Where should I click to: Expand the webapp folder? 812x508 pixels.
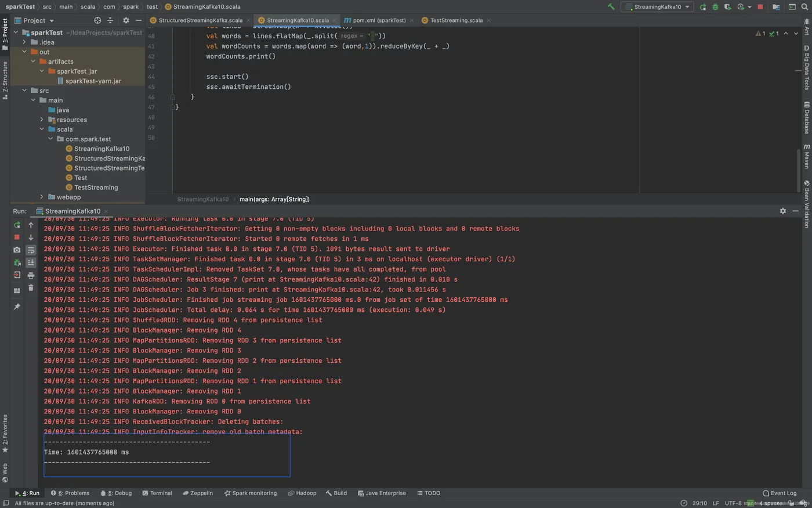click(42, 197)
